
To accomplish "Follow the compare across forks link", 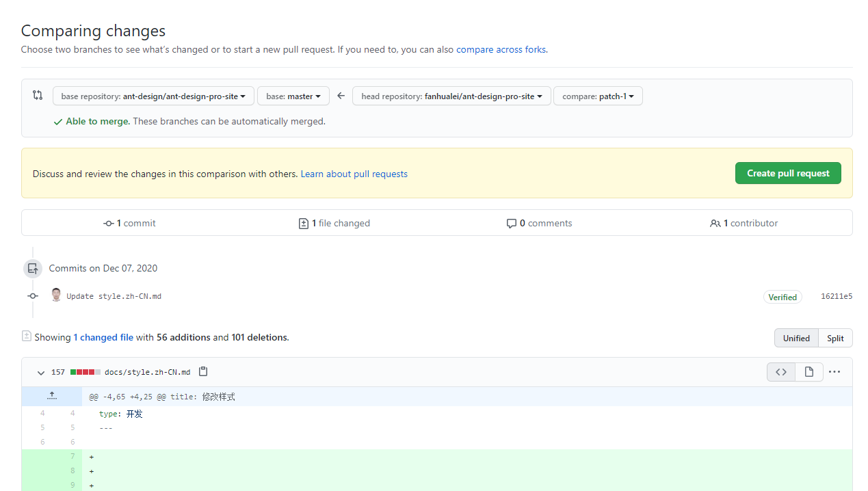I will (501, 49).
